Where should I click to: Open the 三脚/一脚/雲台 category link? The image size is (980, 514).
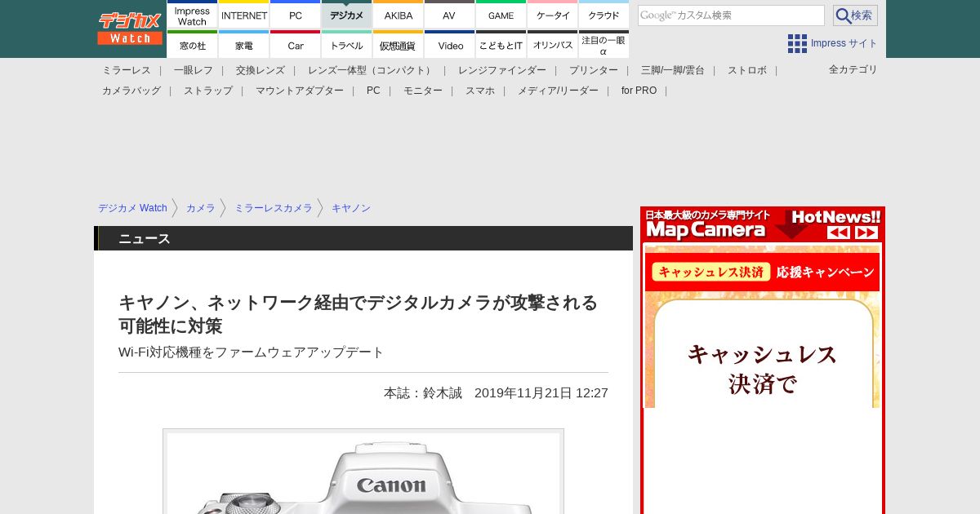tap(673, 70)
